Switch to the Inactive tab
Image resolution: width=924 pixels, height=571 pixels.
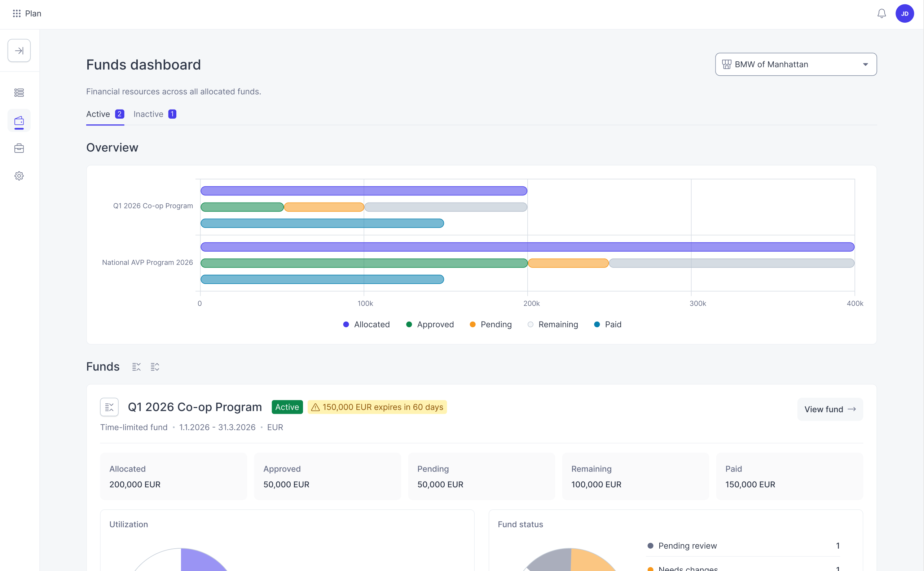[155, 114]
